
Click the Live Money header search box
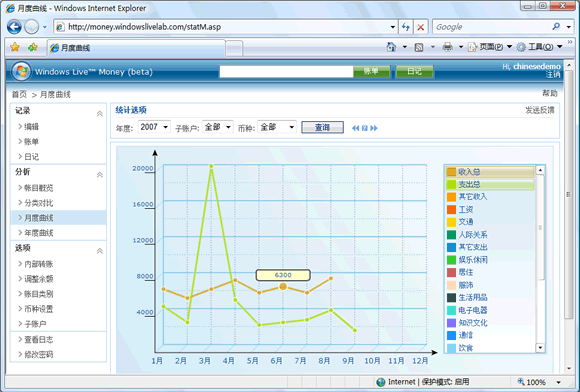click(x=286, y=71)
